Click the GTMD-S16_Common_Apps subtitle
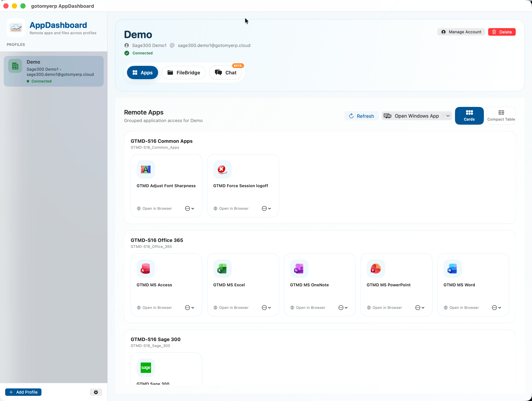Screen dimensions: 532x401 [x=155, y=148]
